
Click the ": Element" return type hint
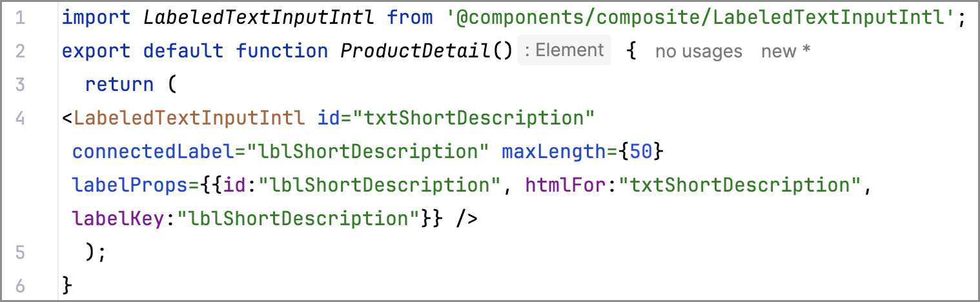(x=564, y=50)
